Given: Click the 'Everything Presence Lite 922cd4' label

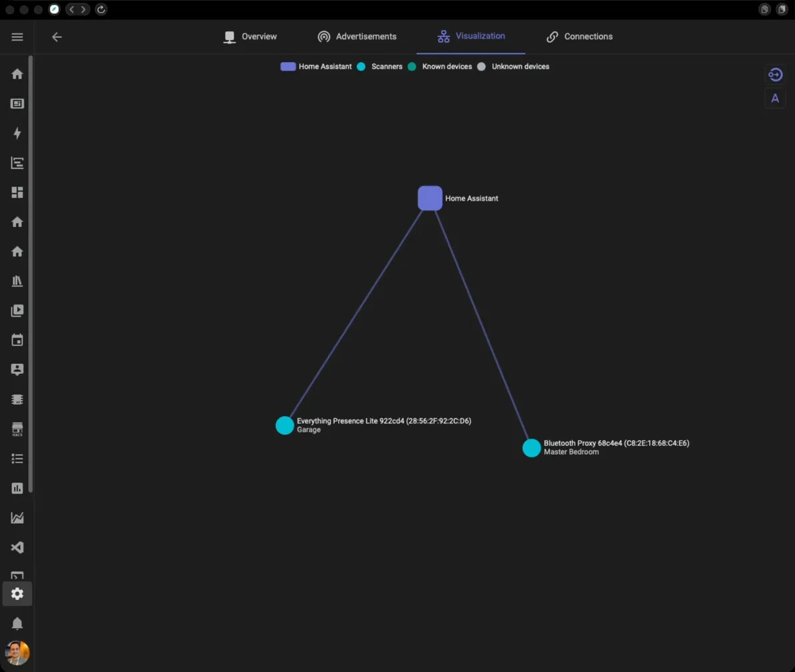Looking at the screenshot, I should point(383,421).
